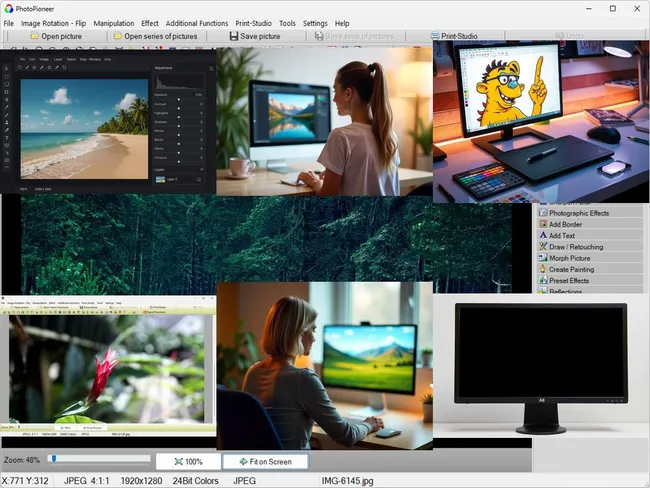This screenshot has width=650, height=488.
Task: Set zoom to 100% button
Action: (x=188, y=461)
